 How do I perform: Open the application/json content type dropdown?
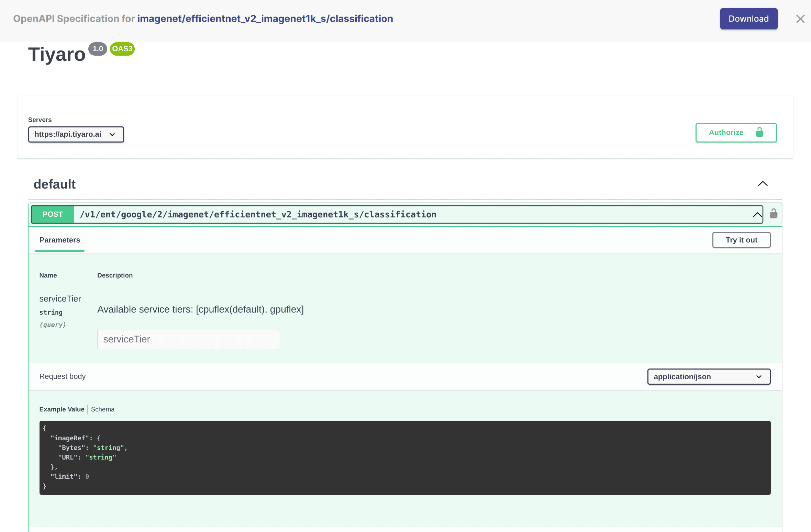(x=709, y=377)
